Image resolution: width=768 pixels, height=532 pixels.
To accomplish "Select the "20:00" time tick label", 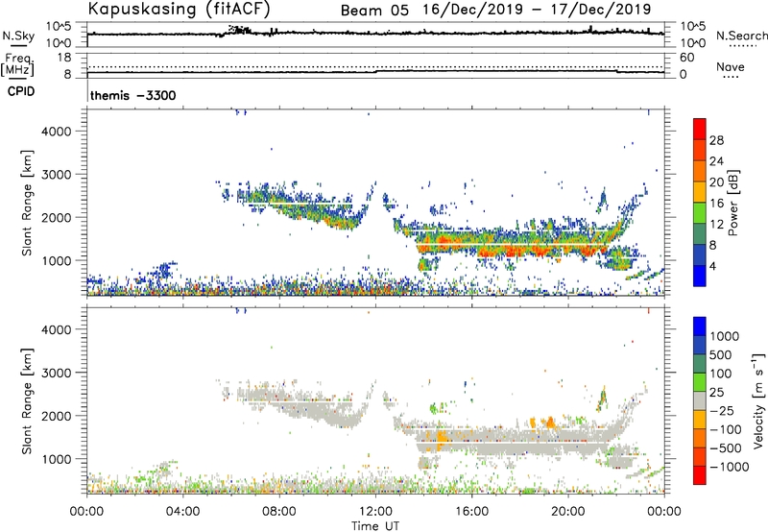I will (x=567, y=512).
